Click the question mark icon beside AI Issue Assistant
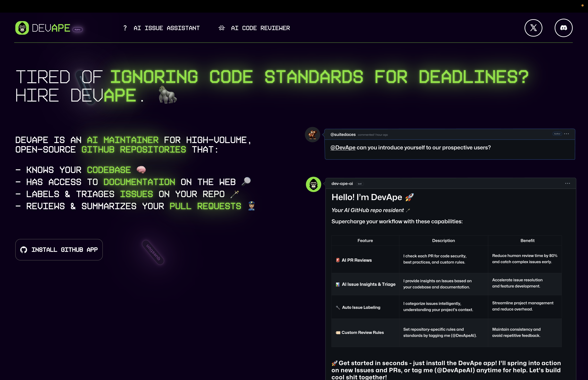 (125, 28)
